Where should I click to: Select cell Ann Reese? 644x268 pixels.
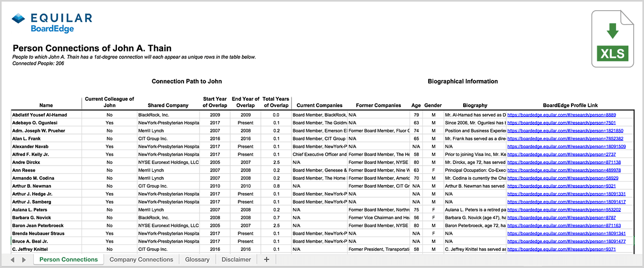click(x=46, y=170)
